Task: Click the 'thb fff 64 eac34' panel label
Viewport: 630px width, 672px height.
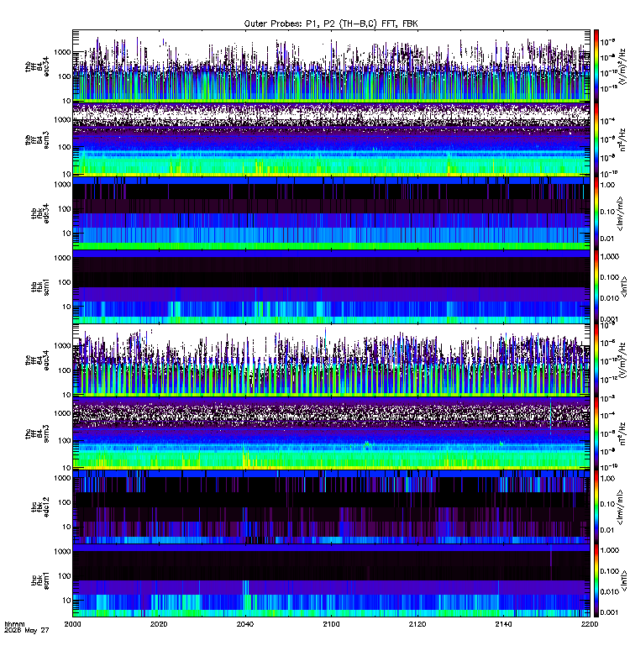Action: click(x=37, y=66)
